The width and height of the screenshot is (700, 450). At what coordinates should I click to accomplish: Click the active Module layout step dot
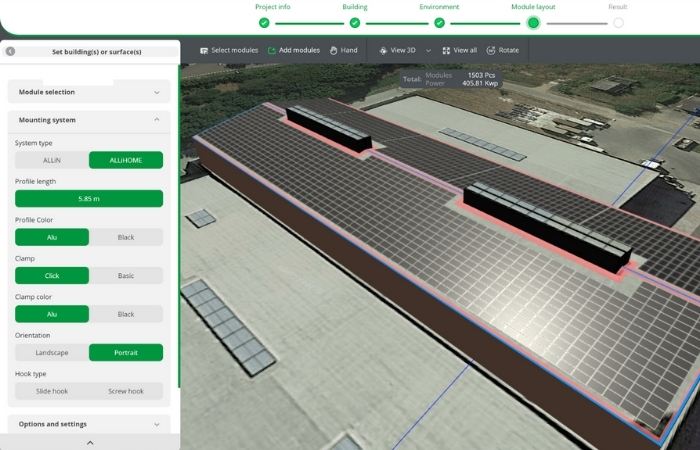[x=533, y=23]
